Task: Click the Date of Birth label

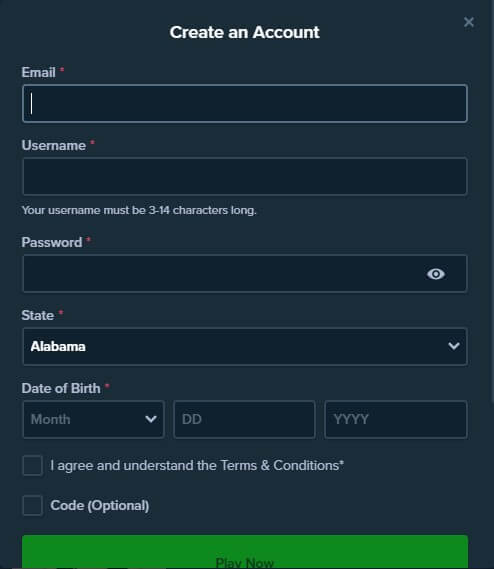Action: click(61, 388)
